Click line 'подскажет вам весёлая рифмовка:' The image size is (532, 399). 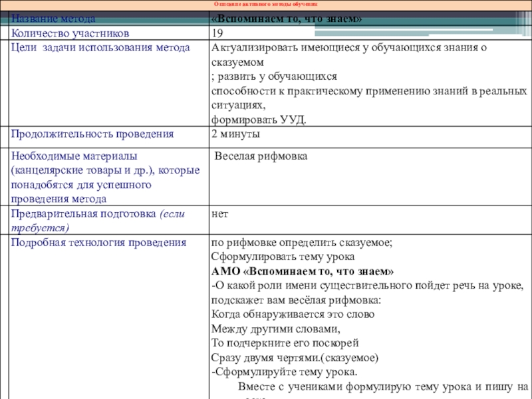click(296, 301)
